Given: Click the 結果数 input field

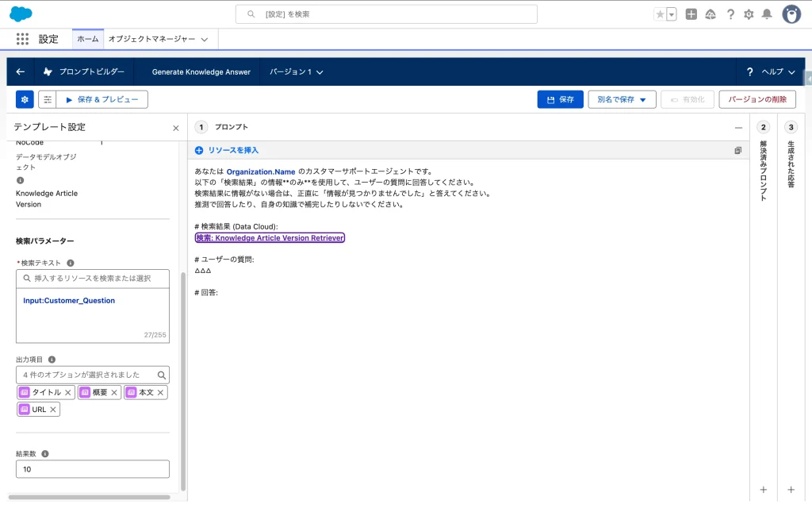Looking at the screenshot, I should 93,469.
